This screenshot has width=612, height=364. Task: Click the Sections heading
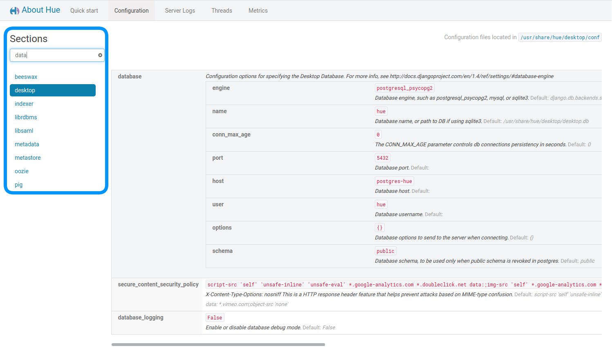[29, 39]
